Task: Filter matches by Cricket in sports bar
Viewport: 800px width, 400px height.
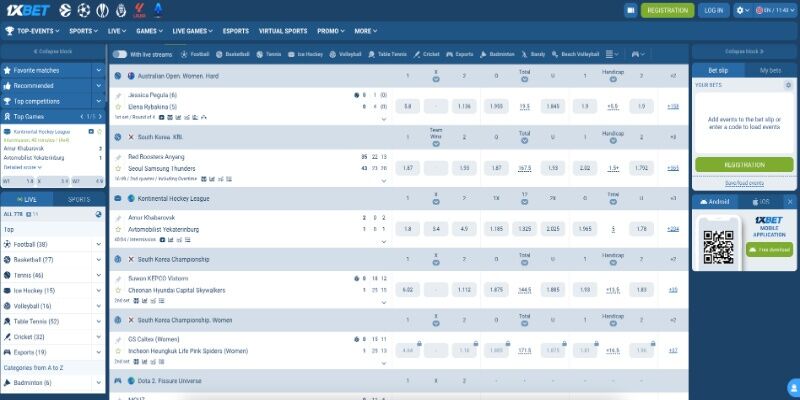Action: tap(427, 54)
